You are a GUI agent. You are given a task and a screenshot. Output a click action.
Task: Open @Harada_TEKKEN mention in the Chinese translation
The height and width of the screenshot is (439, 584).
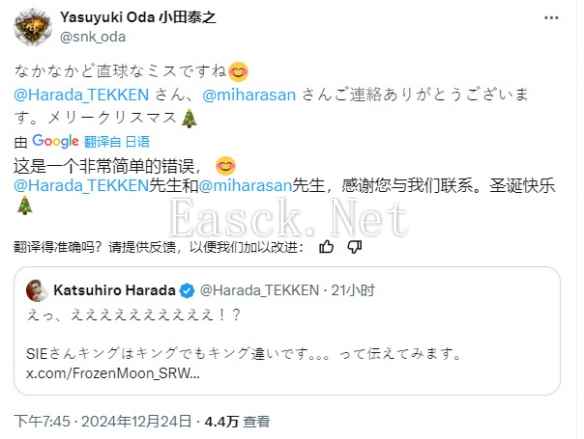tap(82, 185)
